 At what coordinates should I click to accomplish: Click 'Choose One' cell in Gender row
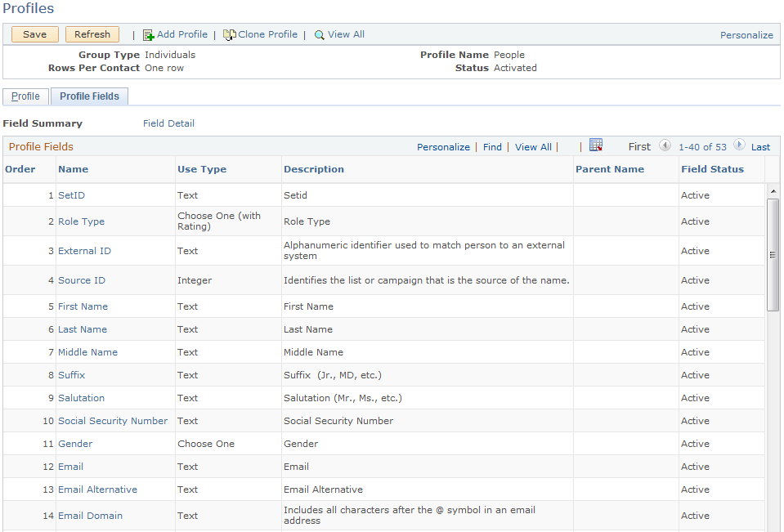(206, 444)
